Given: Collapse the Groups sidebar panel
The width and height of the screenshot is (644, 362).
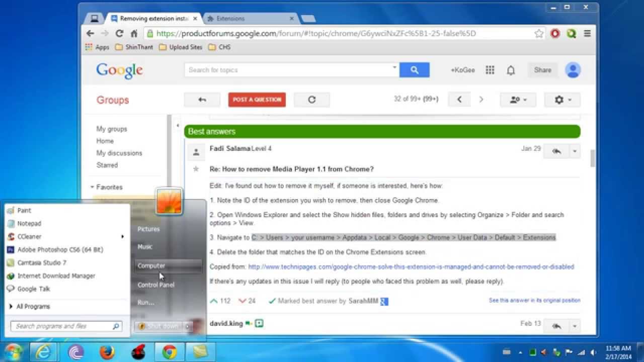Looking at the screenshot, I should pyautogui.click(x=178, y=126).
